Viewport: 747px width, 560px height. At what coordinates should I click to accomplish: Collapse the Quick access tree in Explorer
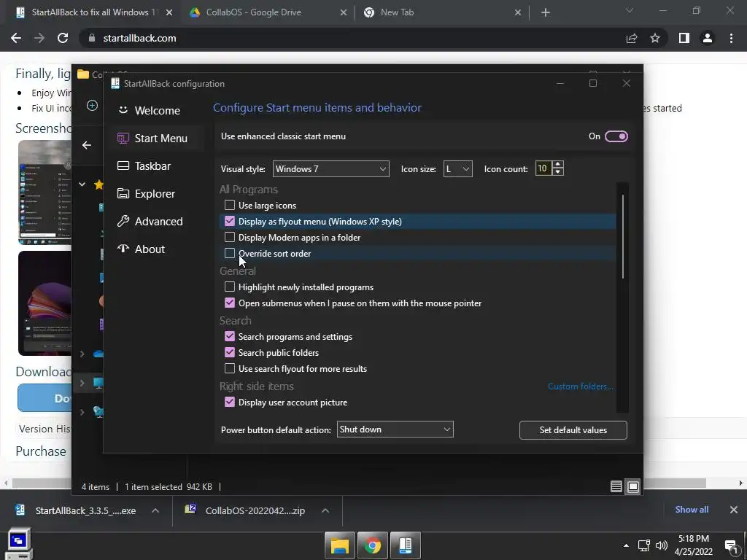pos(82,184)
